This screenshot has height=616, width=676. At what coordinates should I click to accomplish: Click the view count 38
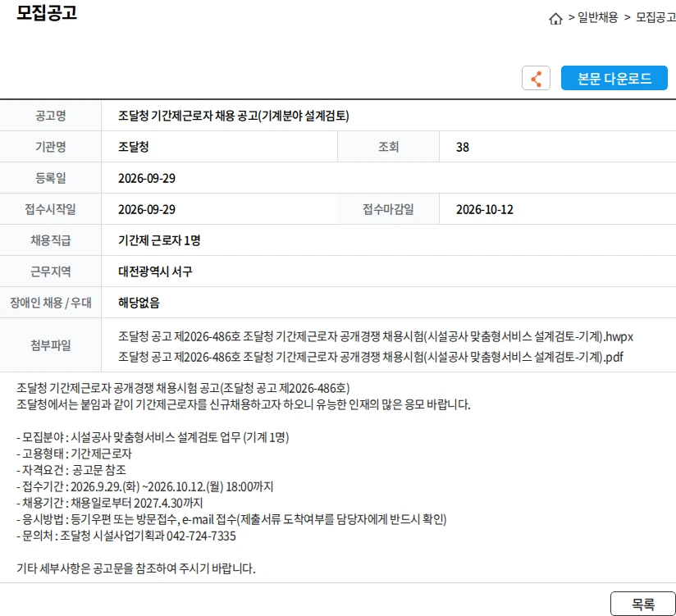point(463,147)
